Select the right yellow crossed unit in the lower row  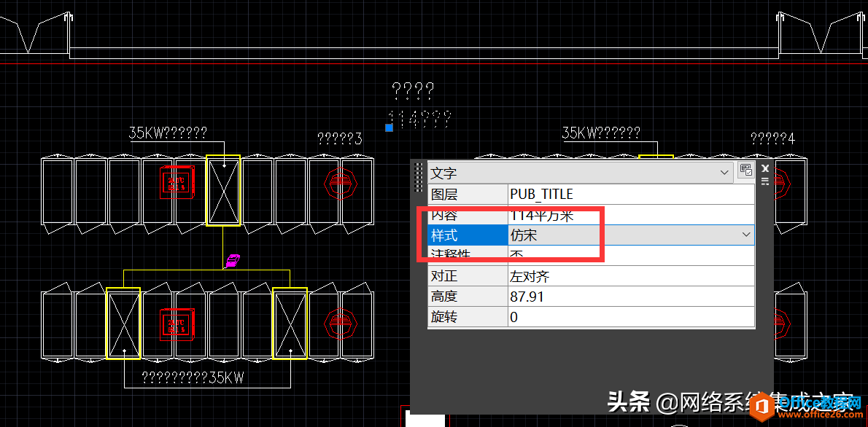[290, 323]
